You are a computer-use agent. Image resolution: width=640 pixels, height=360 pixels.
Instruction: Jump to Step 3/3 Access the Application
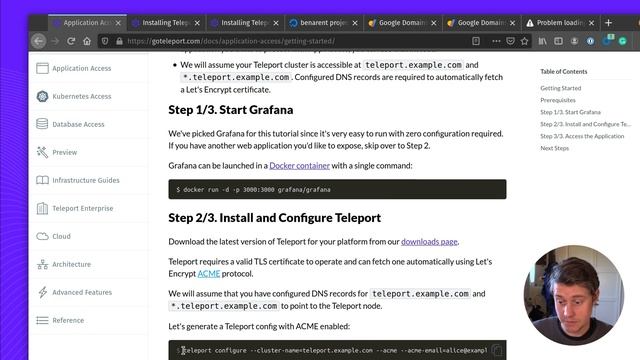point(582,136)
